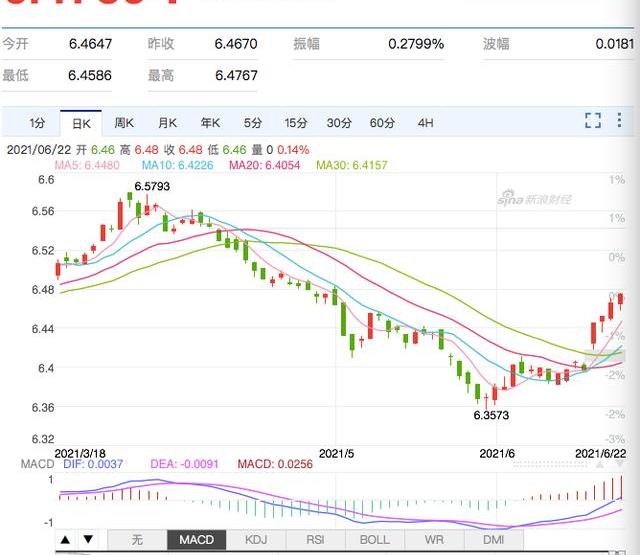
Task: Click the 6.5793 high price marker
Action: click(x=150, y=186)
